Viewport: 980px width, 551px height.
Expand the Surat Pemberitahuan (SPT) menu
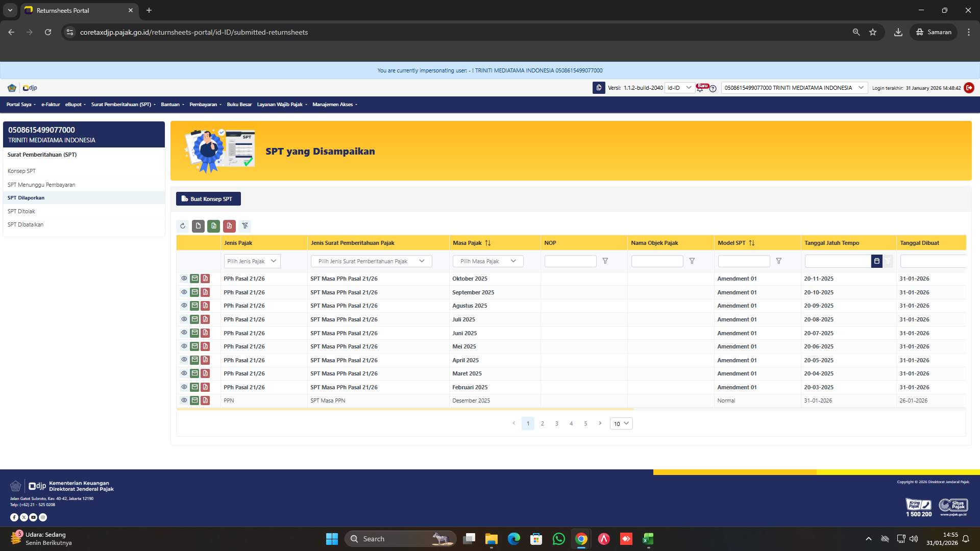122,104
